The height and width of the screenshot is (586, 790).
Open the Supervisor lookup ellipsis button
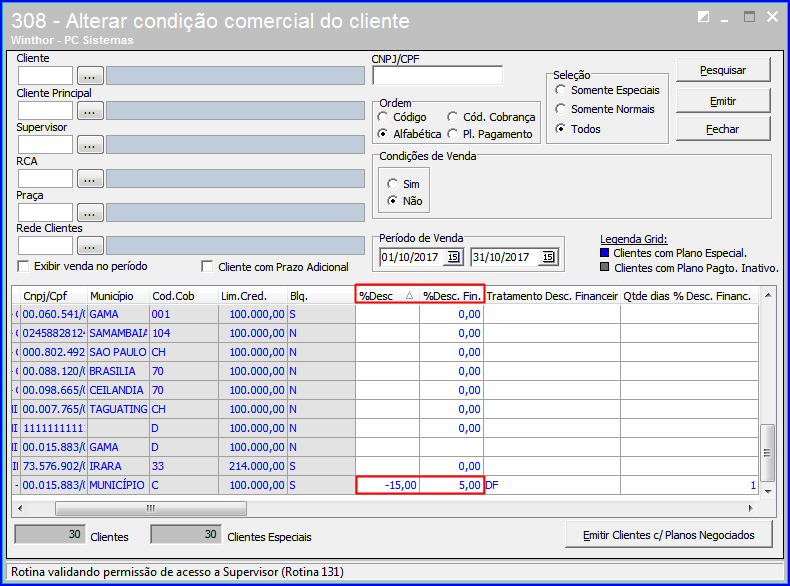(90, 145)
